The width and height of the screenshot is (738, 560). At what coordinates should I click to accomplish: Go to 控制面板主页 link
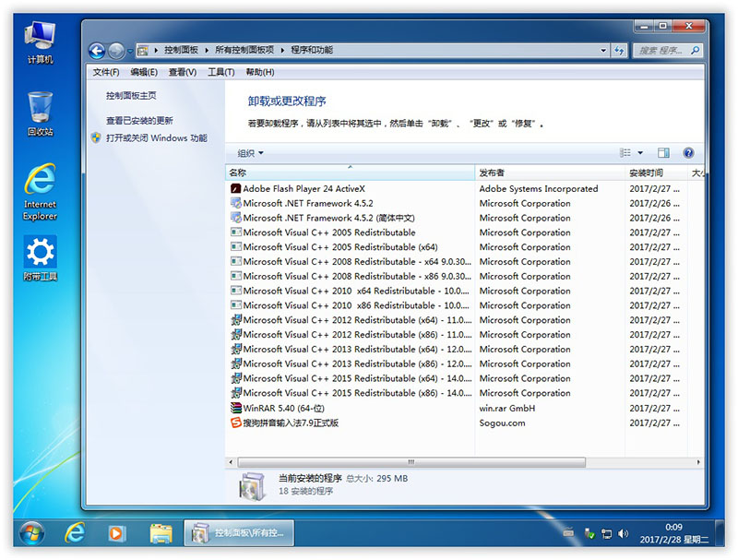click(x=131, y=96)
